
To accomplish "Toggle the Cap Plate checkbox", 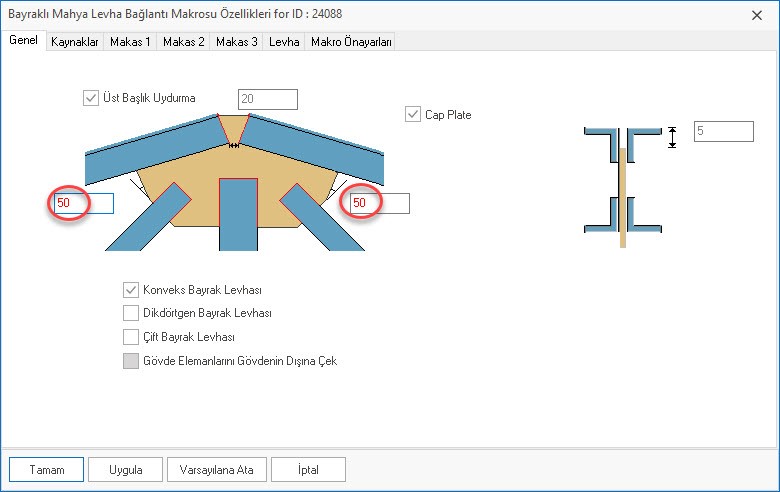I will click(413, 114).
